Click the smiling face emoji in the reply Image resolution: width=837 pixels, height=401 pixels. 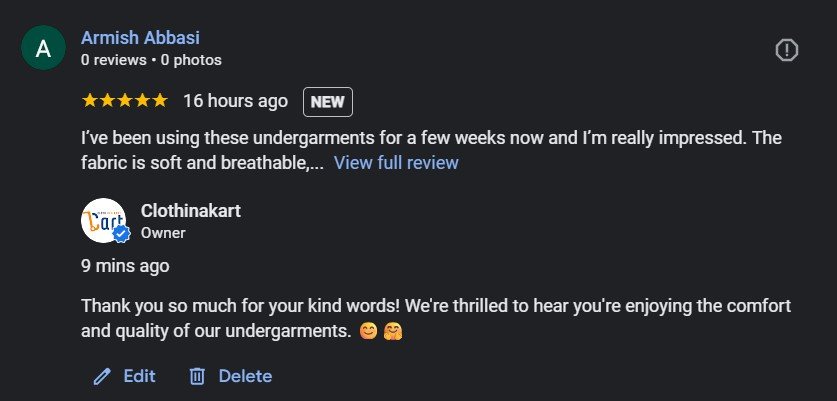point(368,329)
